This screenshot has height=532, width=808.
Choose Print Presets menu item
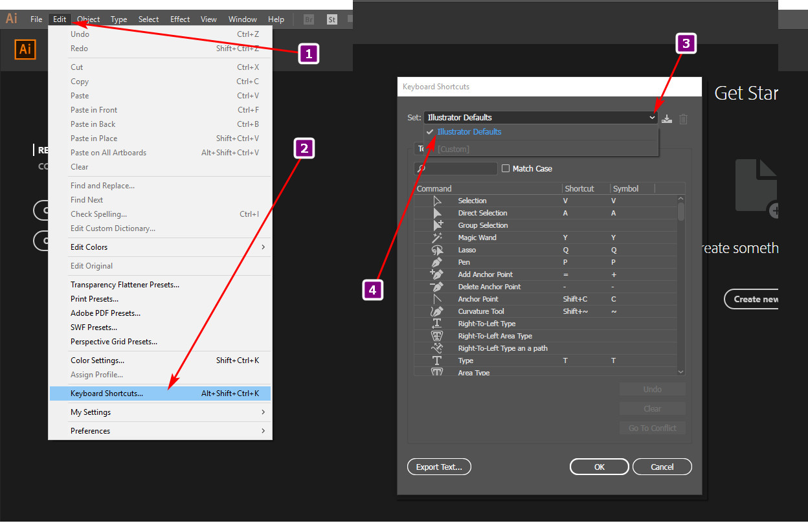tap(161, 299)
